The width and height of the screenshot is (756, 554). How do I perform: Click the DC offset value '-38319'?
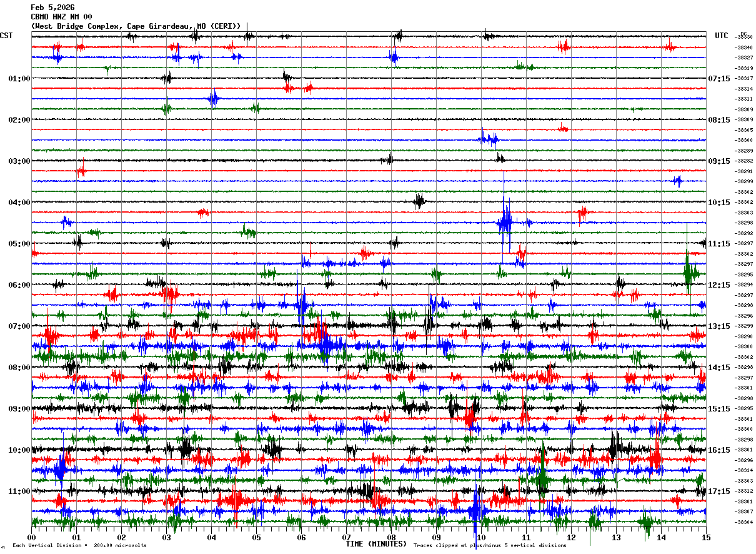tap(744, 68)
